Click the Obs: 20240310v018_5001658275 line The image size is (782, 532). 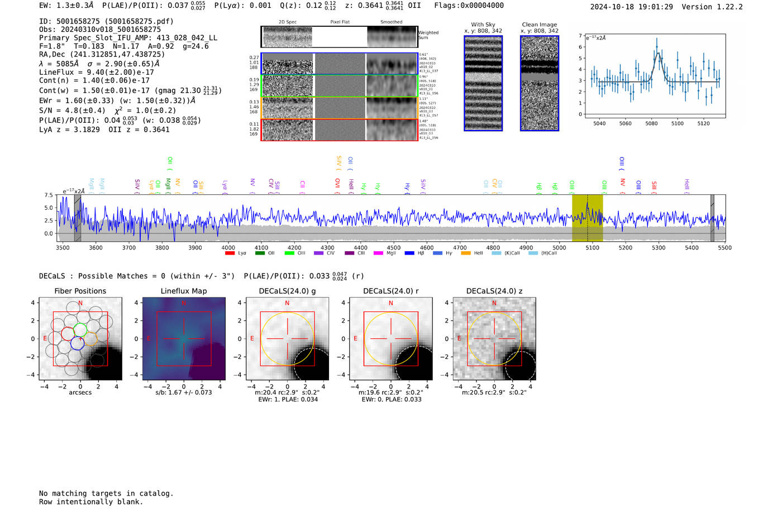(100, 30)
